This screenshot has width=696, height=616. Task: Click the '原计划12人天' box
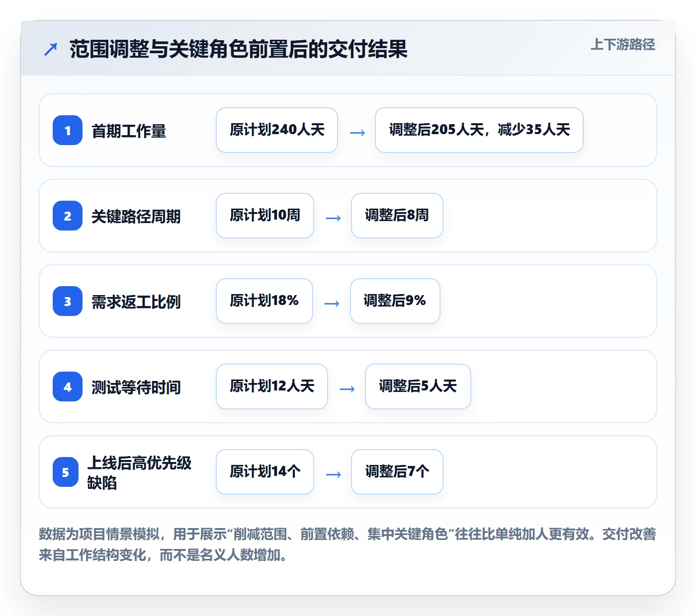[272, 386]
